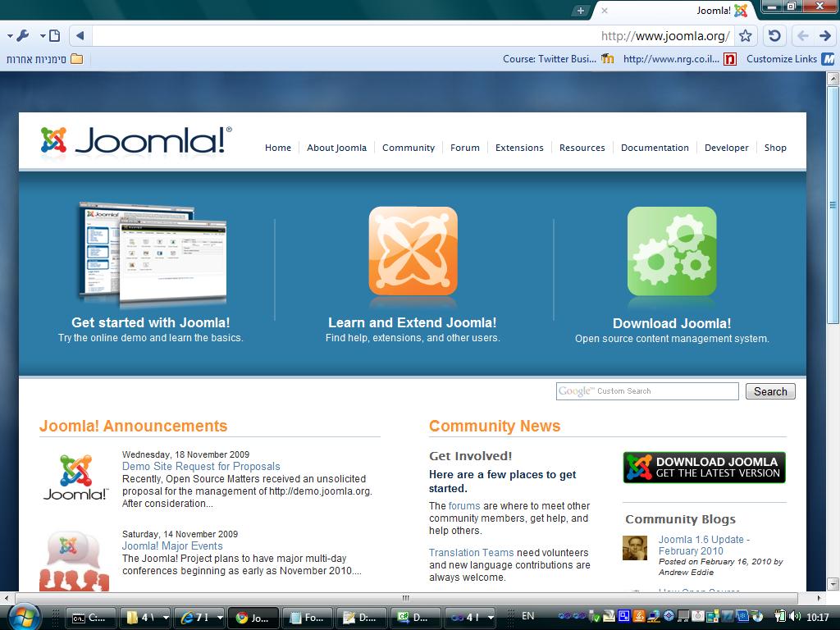Click the volume speaker tray icon
Screen dimensions: 840x630
tap(795, 617)
